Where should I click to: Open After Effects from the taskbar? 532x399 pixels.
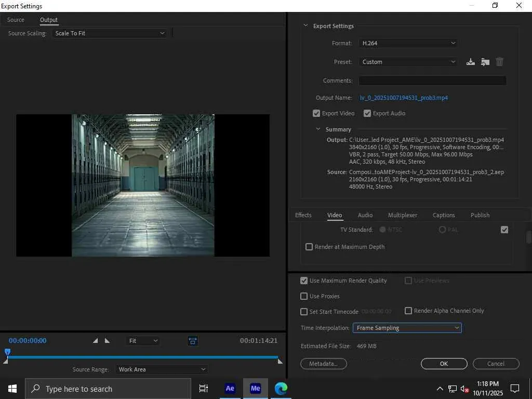pyautogui.click(x=230, y=388)
